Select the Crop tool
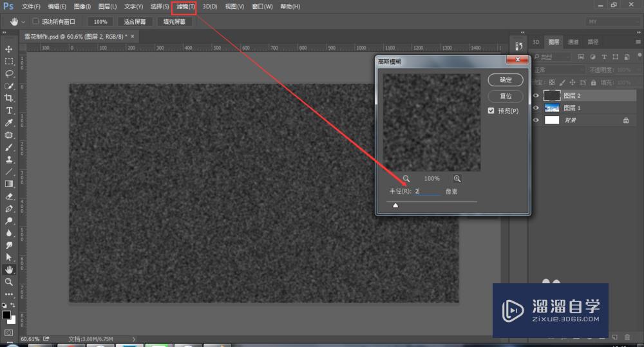644x347 pixels. 9,98
